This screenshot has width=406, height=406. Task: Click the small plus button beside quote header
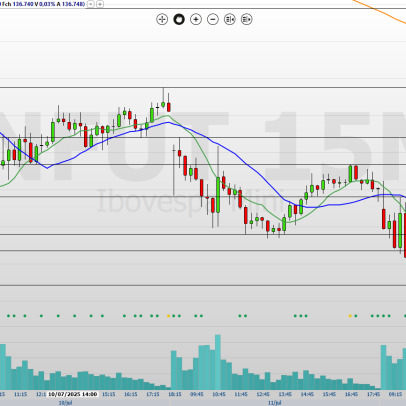coord(100,4)
